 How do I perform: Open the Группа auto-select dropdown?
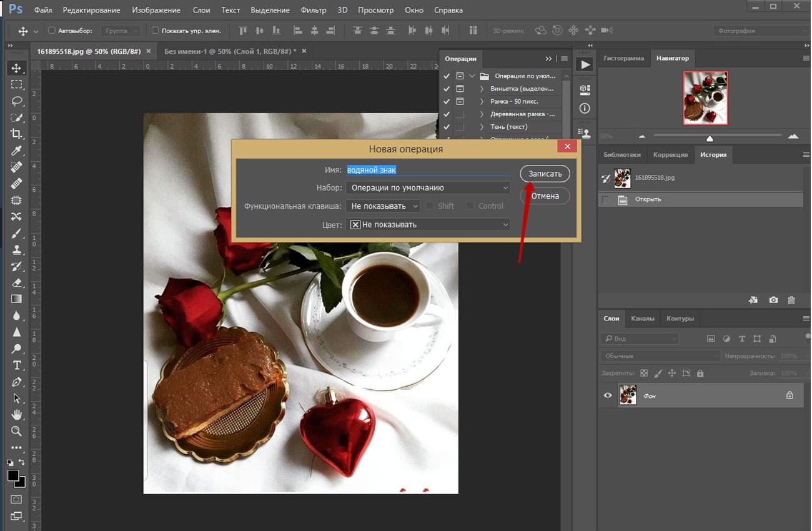pos(121,31)
